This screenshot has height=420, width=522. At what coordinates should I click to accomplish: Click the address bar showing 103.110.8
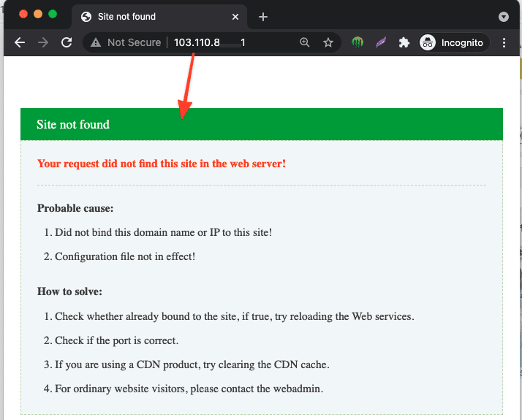click(219, 43)
